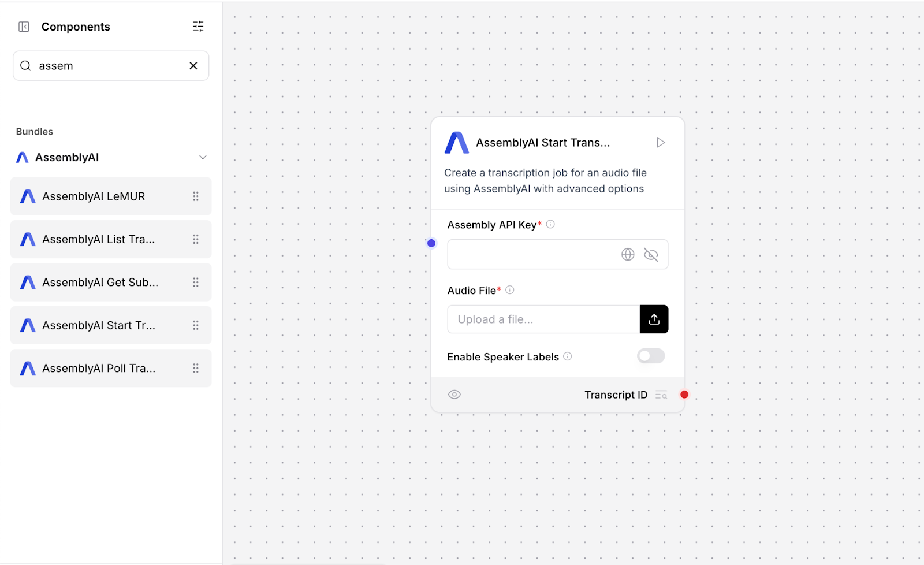Toggle API key visibility eye icon
The width and height of the screenshot is (924, 565).
pyautogui.click(x=651, y=254)
